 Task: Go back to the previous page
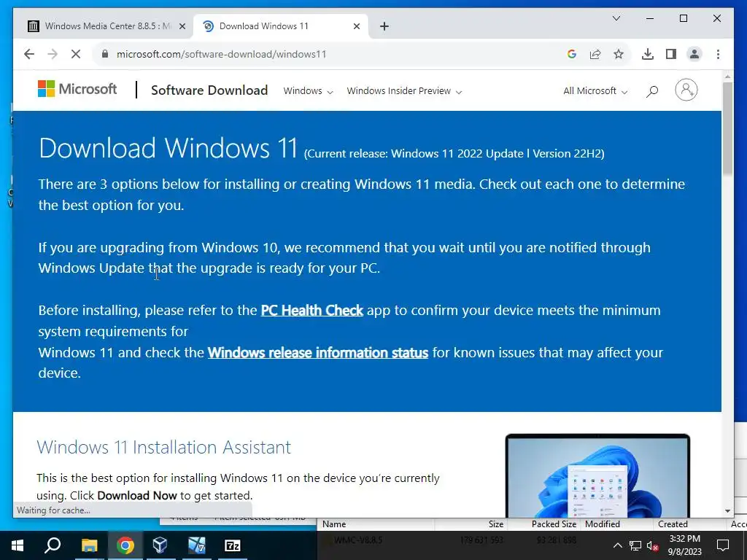(x=29, y=54)
